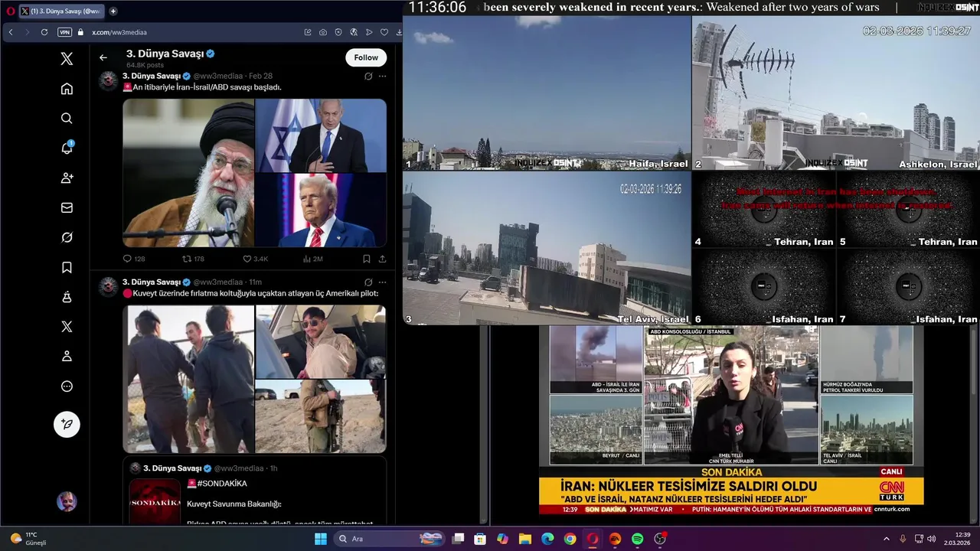Image resolution: width=980 pixels, height=551 pixels.
Task: Add page to bookmarks with heart icon
Action: click(x=384, y=32)
